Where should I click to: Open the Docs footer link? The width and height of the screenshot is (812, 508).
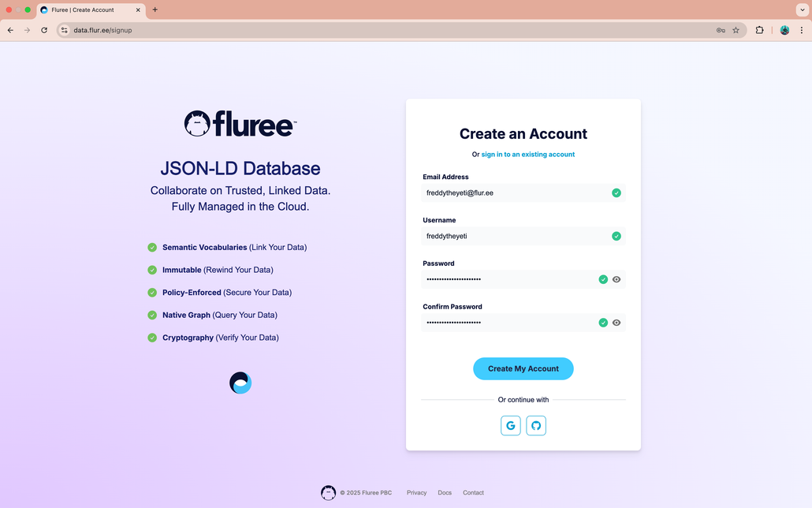coord(445,492)
